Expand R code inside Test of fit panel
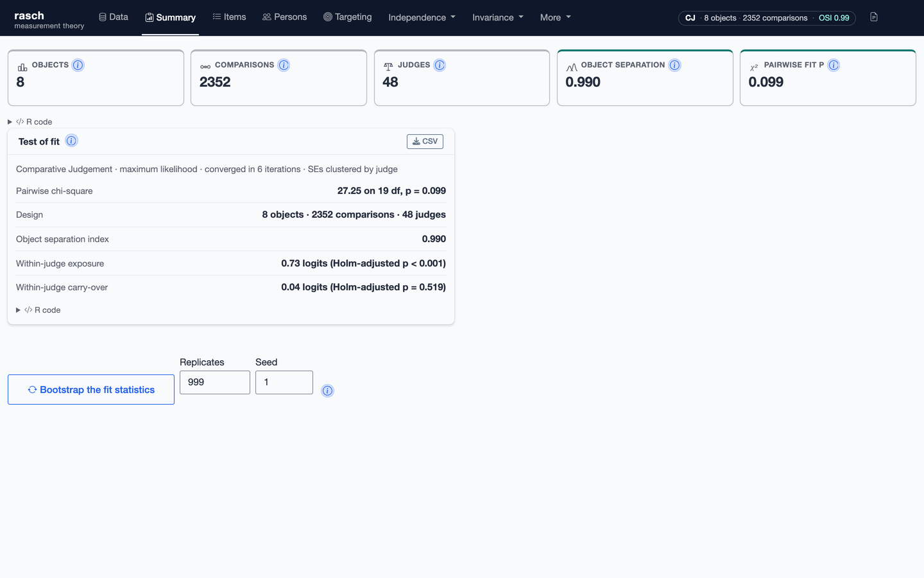Image resolution: width=924 pixels, height=578 pixels. (38, 310)
